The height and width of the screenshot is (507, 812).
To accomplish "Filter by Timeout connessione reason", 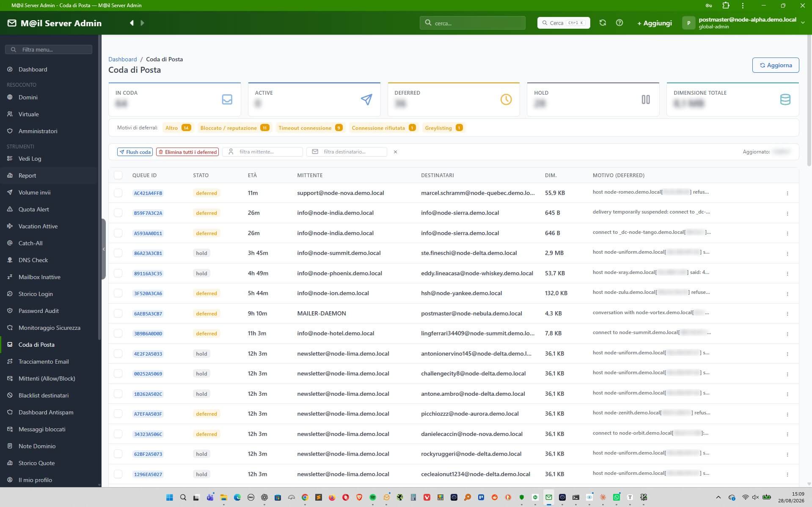I will tap(310, 128).
